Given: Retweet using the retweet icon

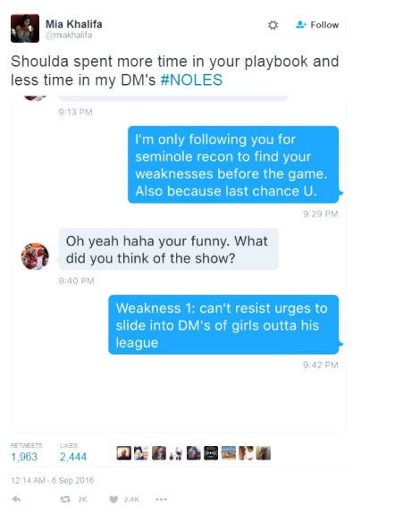Looking at the screenshot, I should (65, 499).
